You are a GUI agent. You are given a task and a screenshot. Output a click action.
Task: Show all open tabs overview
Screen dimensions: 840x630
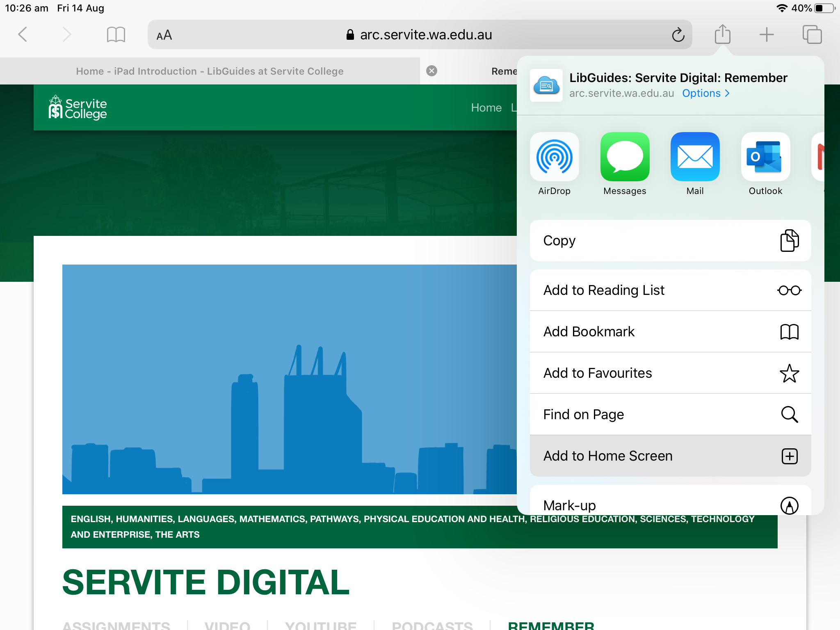click(812, 34)
